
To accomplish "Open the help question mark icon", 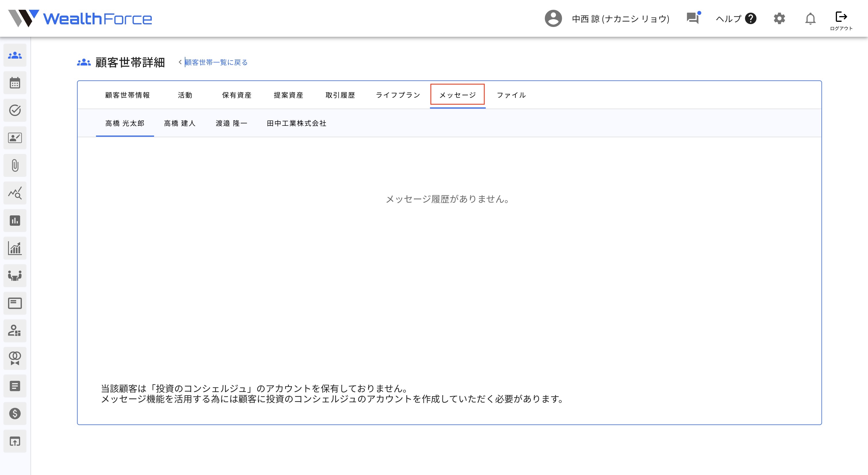I will coord(751,18).
